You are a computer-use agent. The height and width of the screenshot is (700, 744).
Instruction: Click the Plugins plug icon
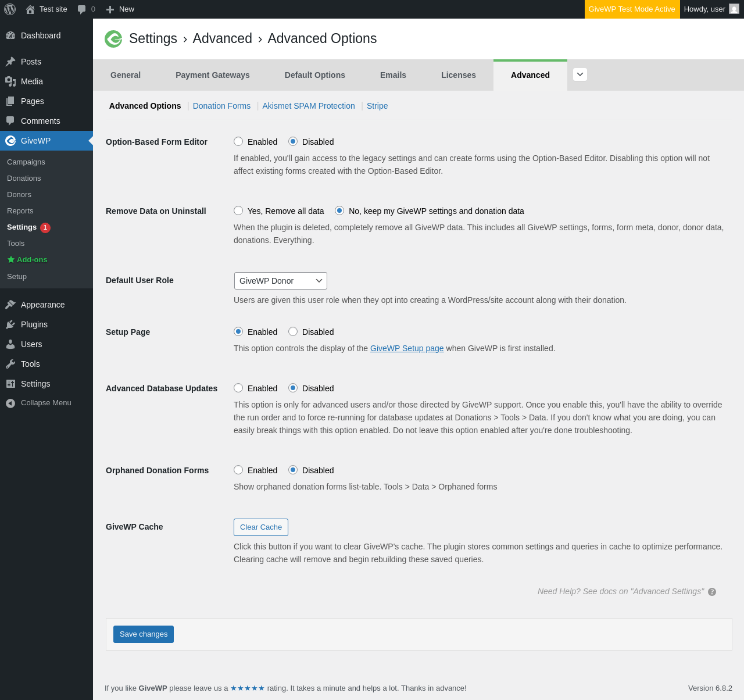(10, 324)
